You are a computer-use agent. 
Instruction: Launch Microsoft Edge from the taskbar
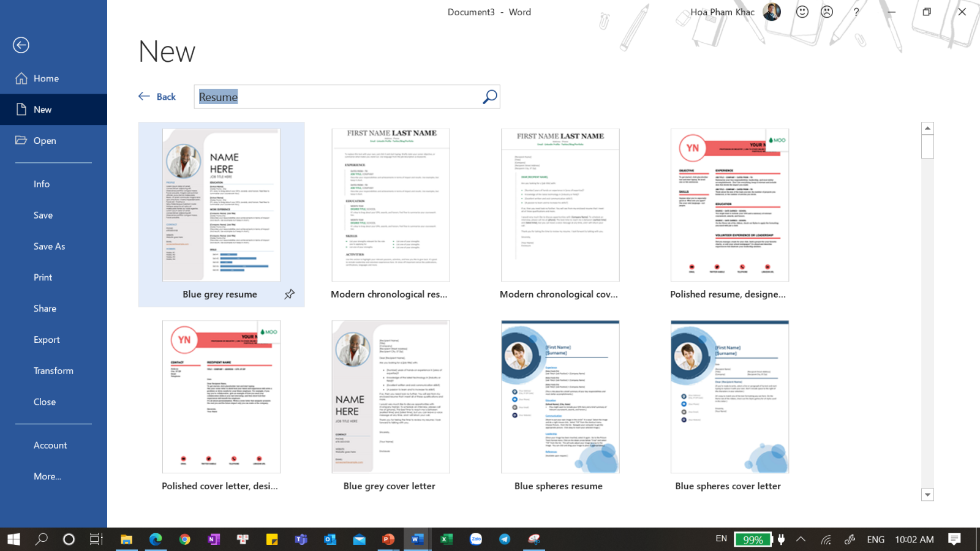pyautogui.click(x=156, y=539)
